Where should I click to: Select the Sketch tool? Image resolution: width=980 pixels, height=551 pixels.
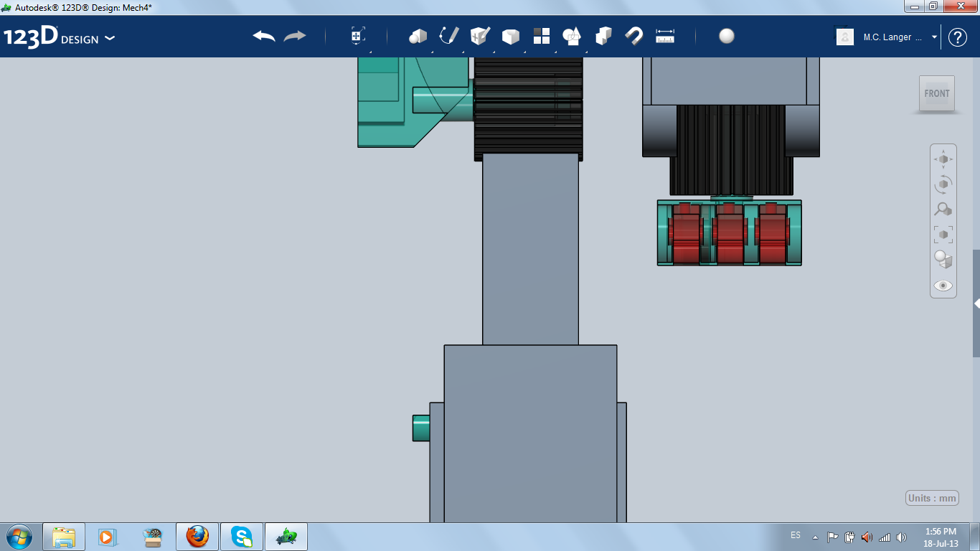(x=448, y=36)
